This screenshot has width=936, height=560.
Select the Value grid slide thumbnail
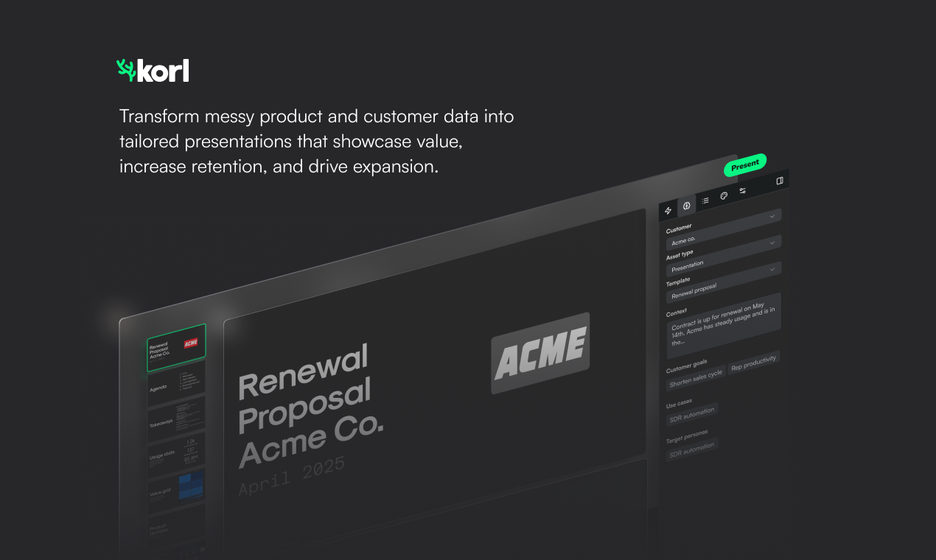pyautogui.click(x=176, y=489)
